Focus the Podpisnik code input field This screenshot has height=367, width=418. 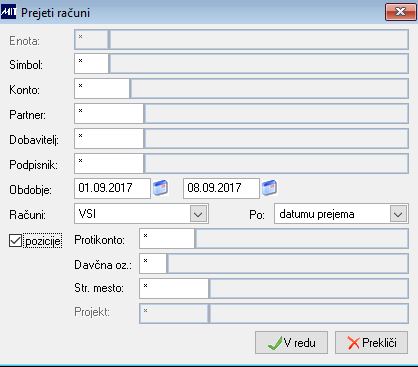point(109,164)
